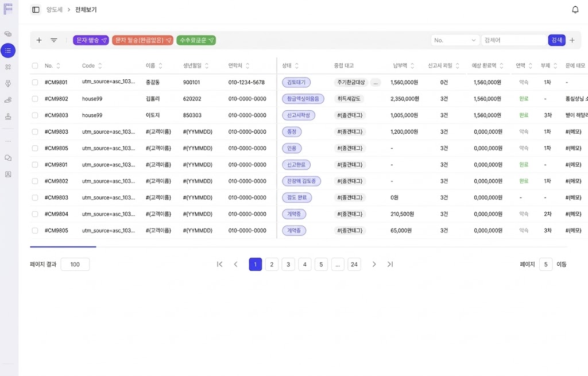The width and height of the screenshot is (588, 376).
Task: Select the stamp icon in sidebar
Action: [x=8, y=117]
